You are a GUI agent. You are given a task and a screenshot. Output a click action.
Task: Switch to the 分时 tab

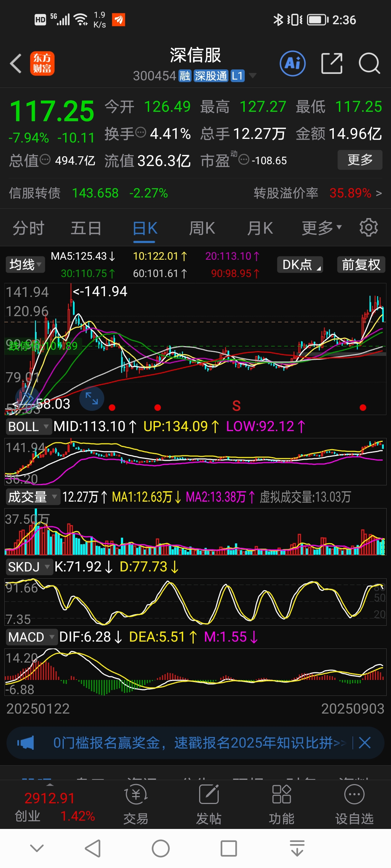pyautogui.click(x=28, y=228)
